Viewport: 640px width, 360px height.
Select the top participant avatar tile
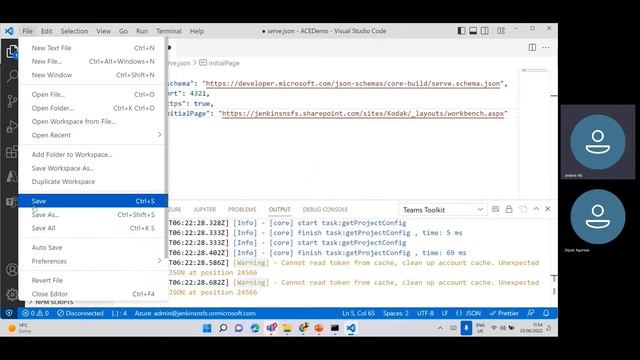tap(598, 142)
